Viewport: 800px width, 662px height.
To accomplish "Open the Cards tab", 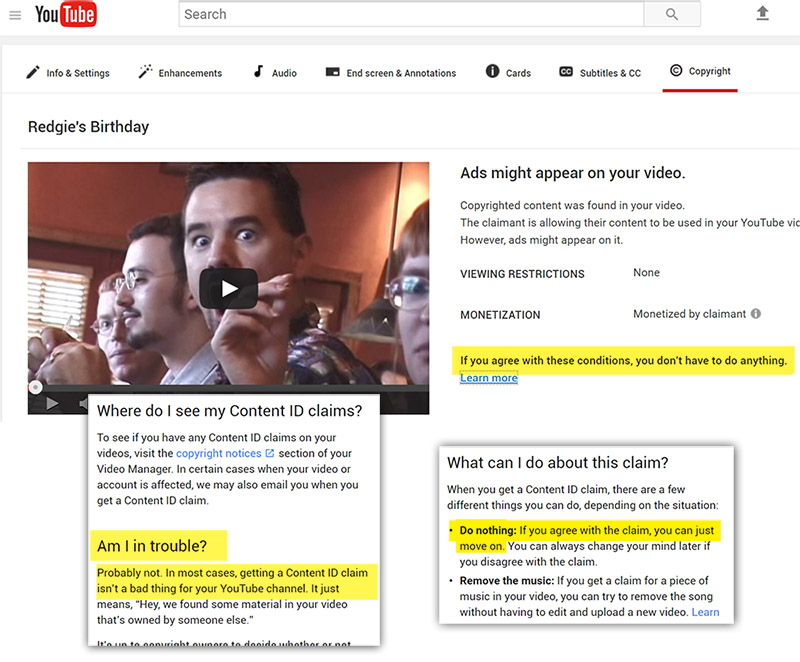I will pyautogui.click(x=508, y=72).
